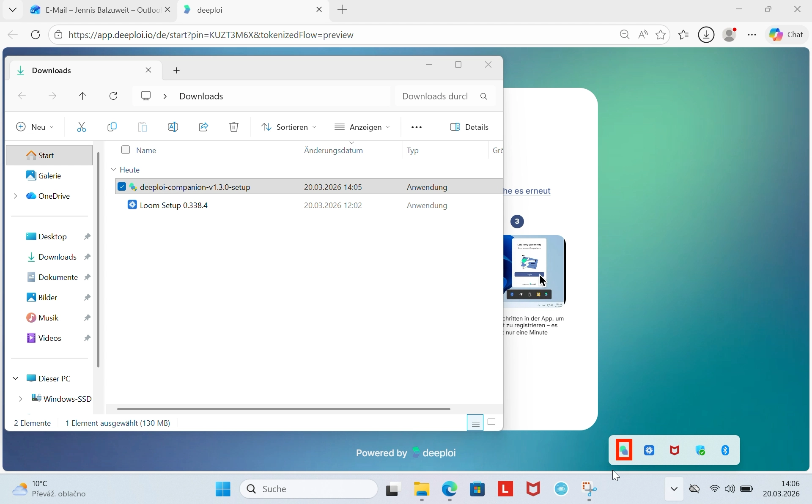Open a new Explorer tab

pyautogui.click(x=177, y=71)
